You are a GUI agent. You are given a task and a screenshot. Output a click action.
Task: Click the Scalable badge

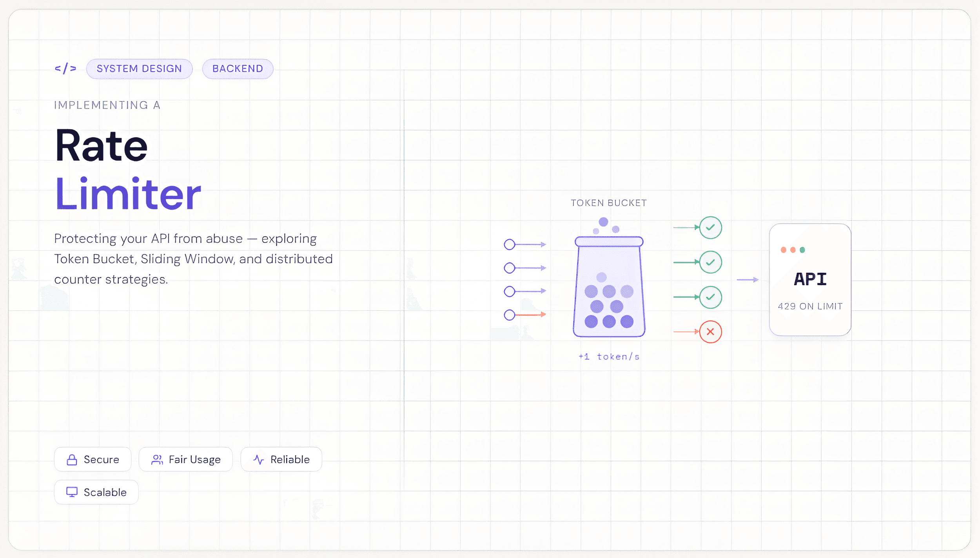[96, 492]
